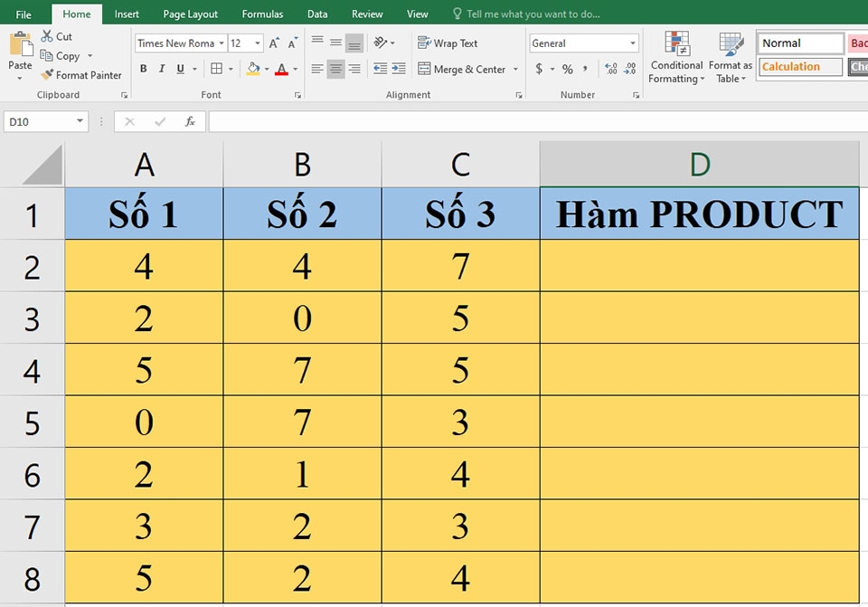
Task: Switch to the Insert tab
Action: pyautogui.click(x=127, y=14)
